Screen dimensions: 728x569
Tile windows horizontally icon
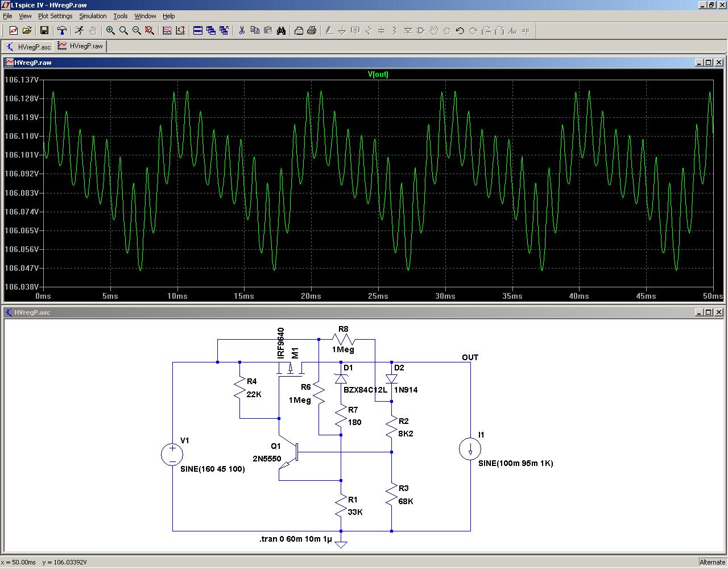(198, 31)
